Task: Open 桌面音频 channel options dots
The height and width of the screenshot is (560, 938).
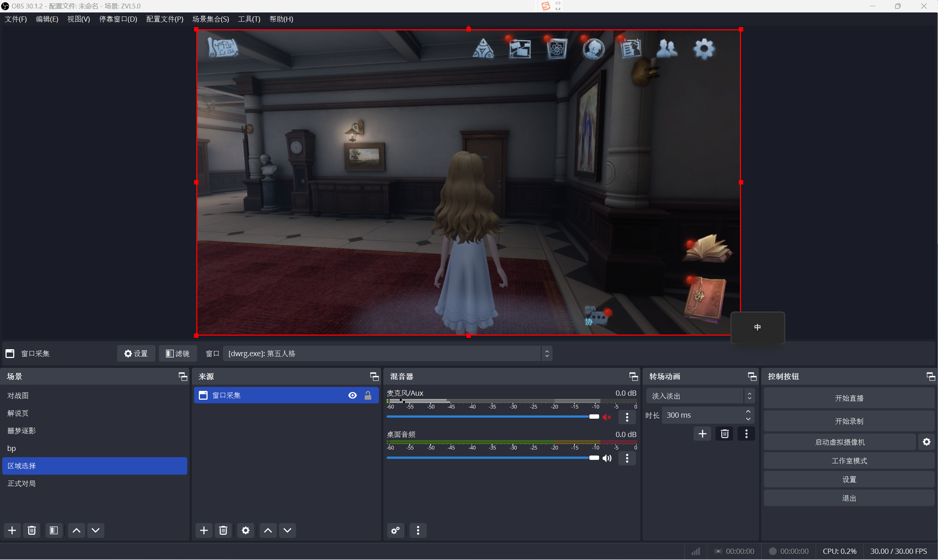Action: click(x=627, y=458)
